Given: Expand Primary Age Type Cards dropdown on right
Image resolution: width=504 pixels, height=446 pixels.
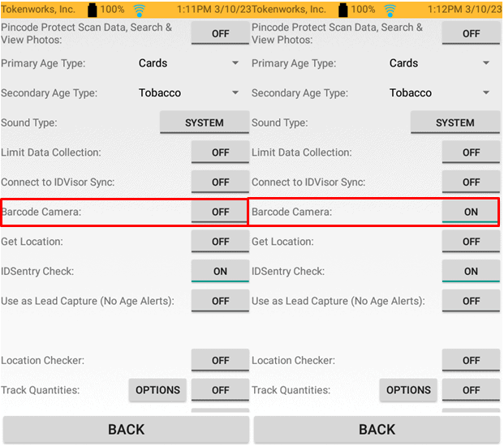Looking at the screenshot, I should coord(439,63).
